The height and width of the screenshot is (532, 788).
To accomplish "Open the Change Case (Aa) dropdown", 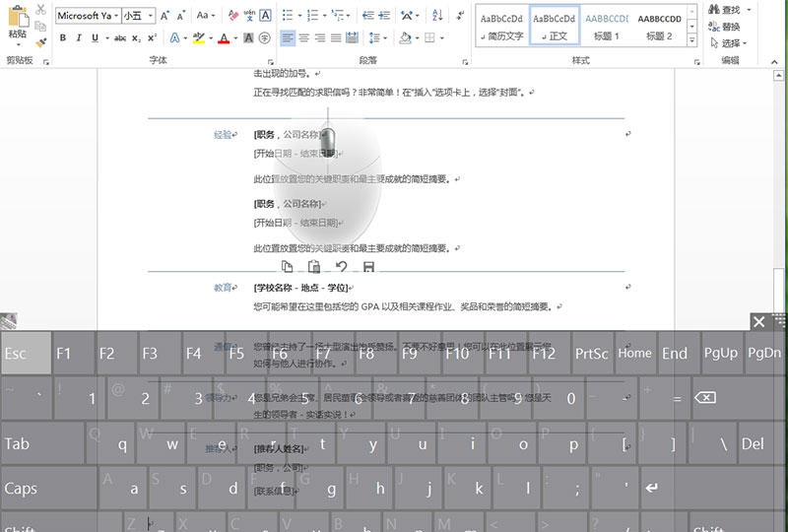I will pyautogui.click(x=206, y=16).
